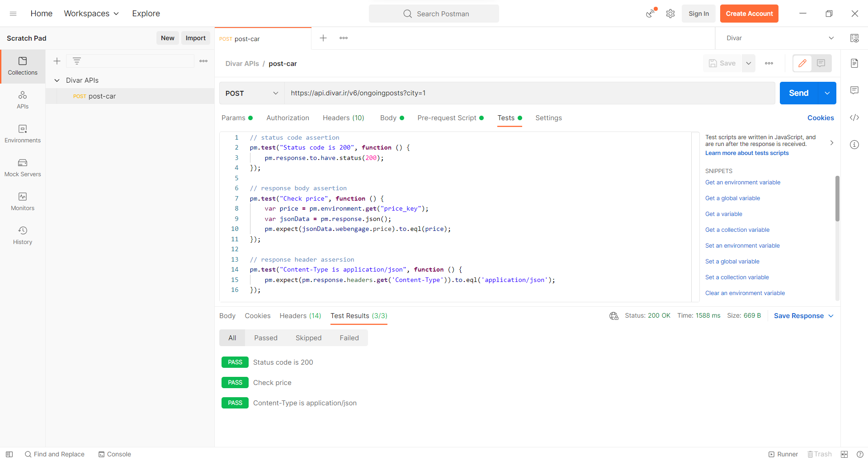Image resolution: width=868 pixels, height=460 pixels.
Task: Open Send options dropdown arrow
Action: pos(827,93)
